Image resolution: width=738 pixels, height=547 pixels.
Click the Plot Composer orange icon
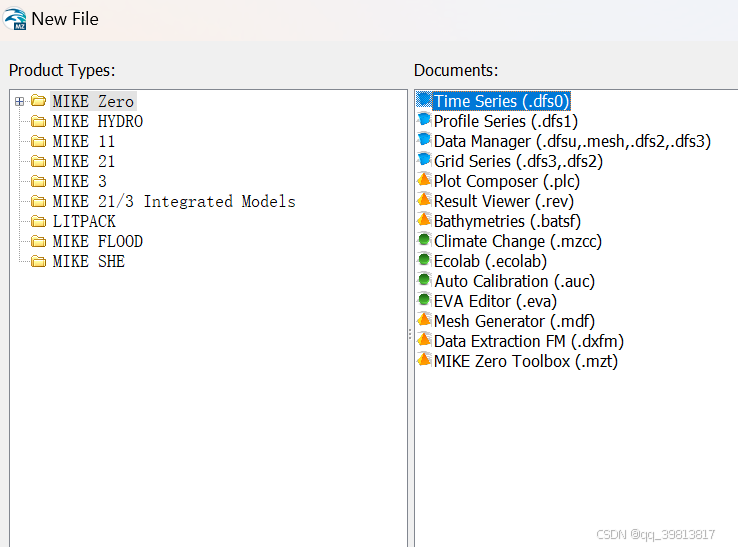click(424, 180)
